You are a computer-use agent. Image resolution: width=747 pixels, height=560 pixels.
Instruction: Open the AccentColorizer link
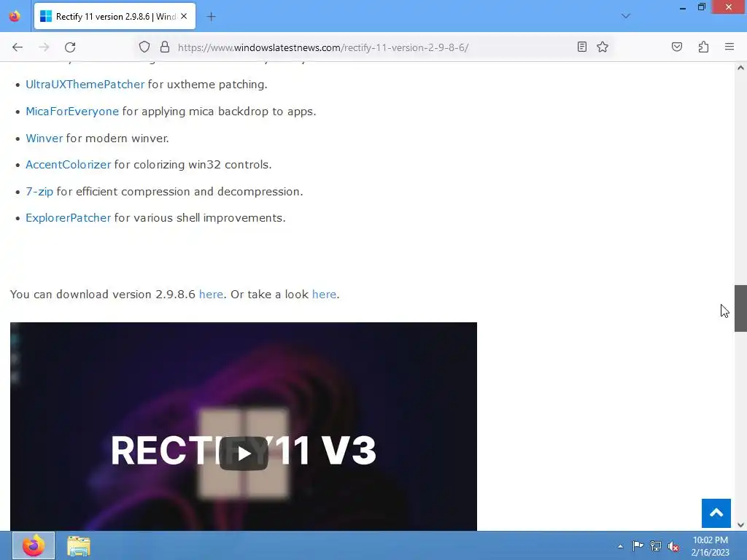point(68,165)
